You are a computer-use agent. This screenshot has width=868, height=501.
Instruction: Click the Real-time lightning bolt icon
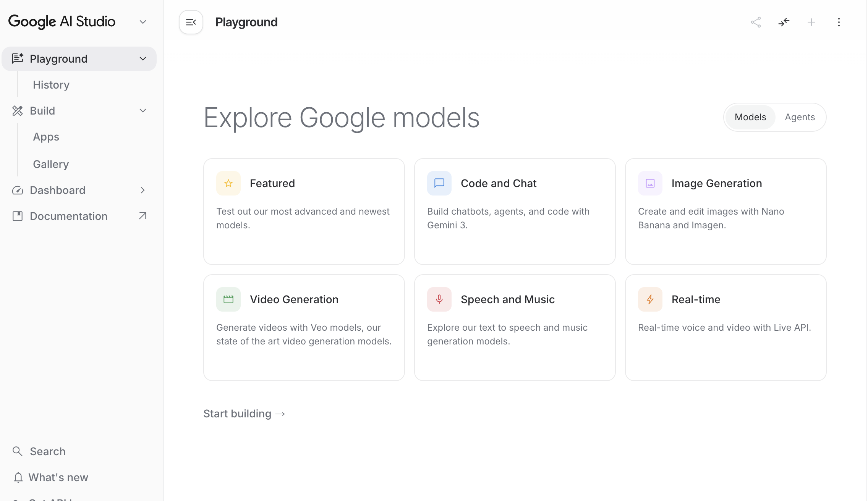click(650, 299)
